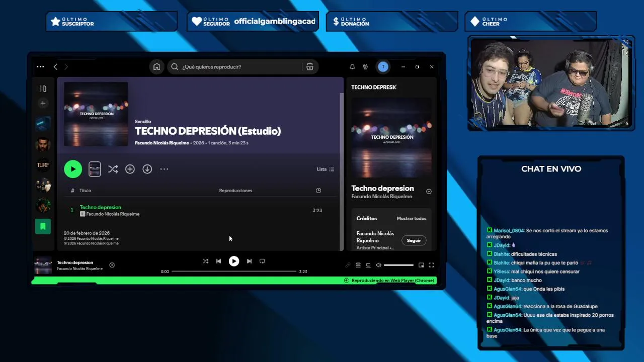Open the Browse icon inside search bar

point(310,66)
